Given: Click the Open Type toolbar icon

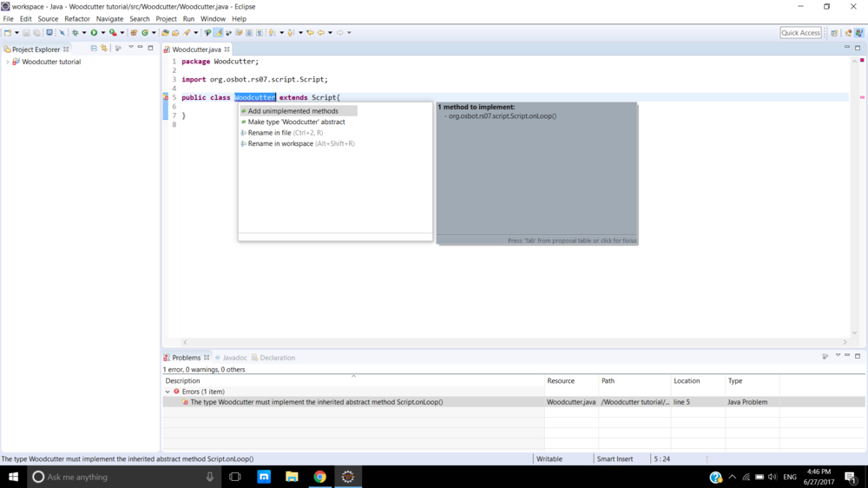Looking at the screenshot, I should click(165, 33).
